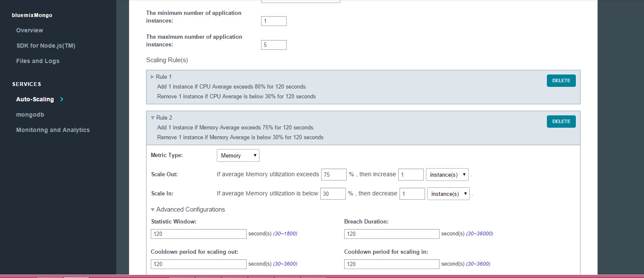644x278 pixels.
Task: Click the Statistic Window seconds field
Action: pos(198,234)
